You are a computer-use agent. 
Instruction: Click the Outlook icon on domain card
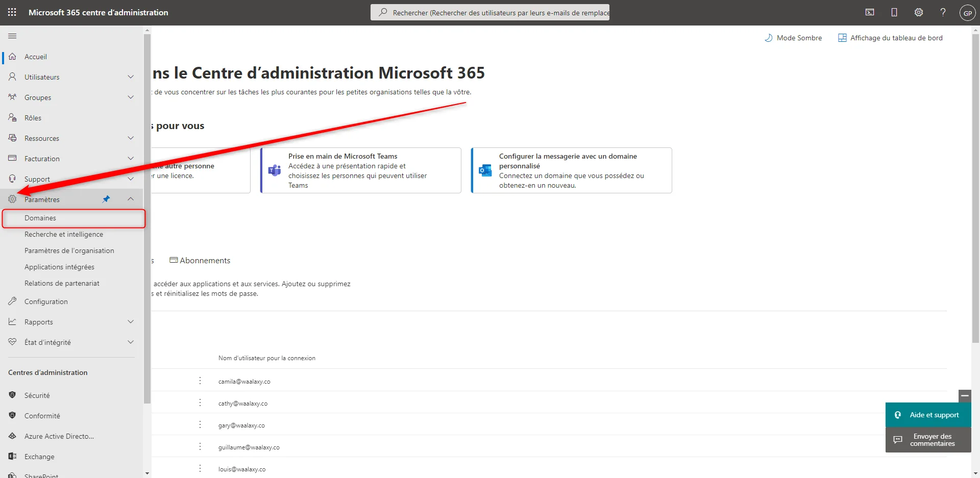click(x=485, y=170)
